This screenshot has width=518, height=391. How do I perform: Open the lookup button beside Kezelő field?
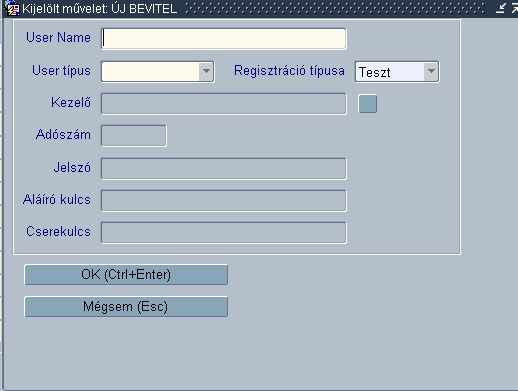367,104
